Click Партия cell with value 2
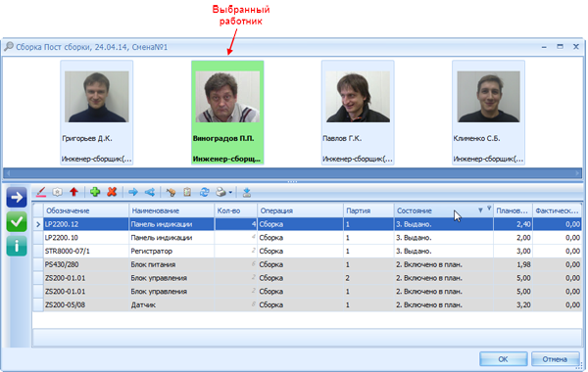Screen dimensions: 588x372 [368, 278]
